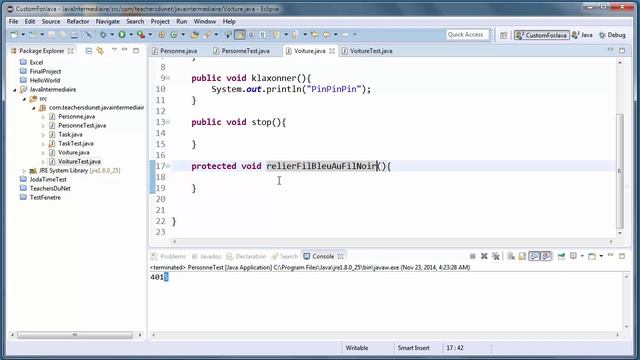Image resolution: width=640 pixels, height=360 pixels.
Task: Open the Problems view tab
Action: pos(168,256)
